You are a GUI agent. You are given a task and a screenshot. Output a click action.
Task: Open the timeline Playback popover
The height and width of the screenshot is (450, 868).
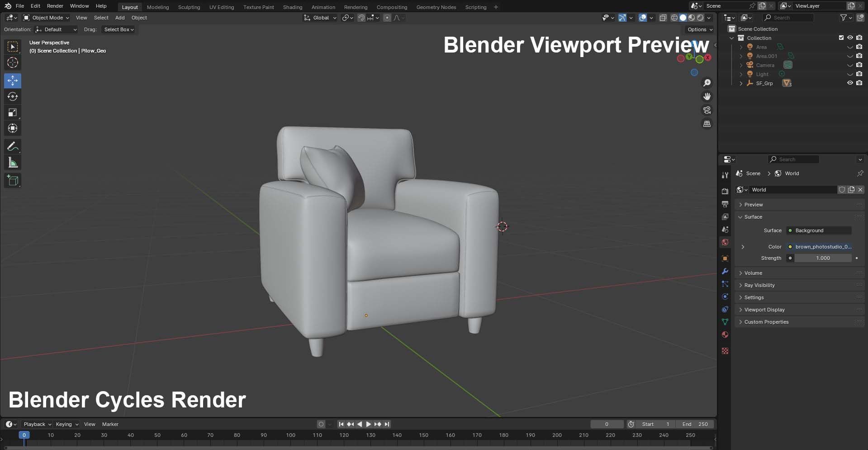click(x=37, y=424)
